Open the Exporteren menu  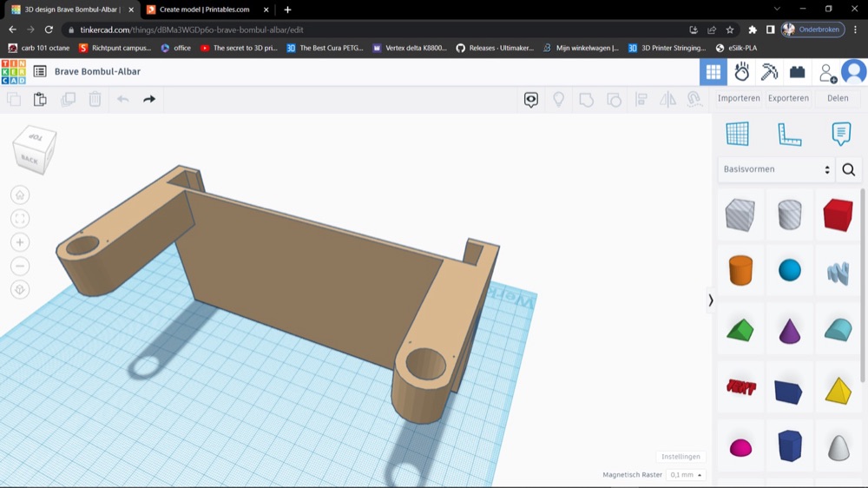click(788, 98)
